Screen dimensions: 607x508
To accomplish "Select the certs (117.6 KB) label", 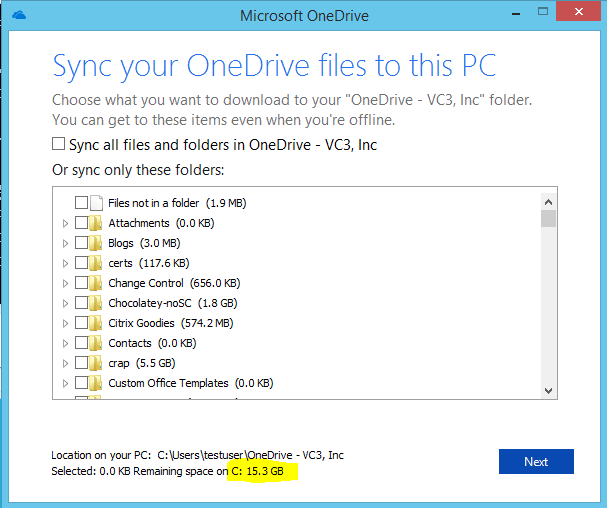I will [x=149, y=263].
